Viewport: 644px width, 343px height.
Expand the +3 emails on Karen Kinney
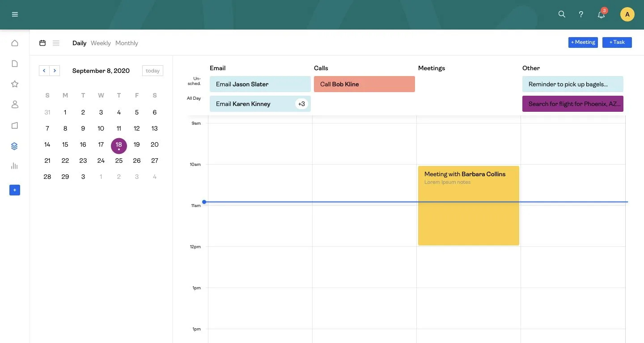(x=301, y=104)
